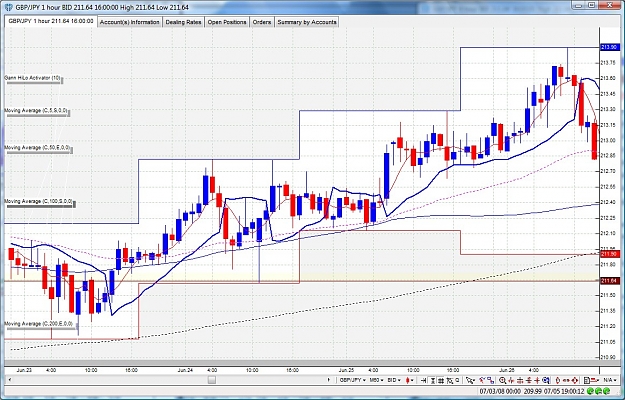Click the shift-to-end arrow-bar icon in toolbar
This screenshot has width=625, height=400.
tap(423, 380)
